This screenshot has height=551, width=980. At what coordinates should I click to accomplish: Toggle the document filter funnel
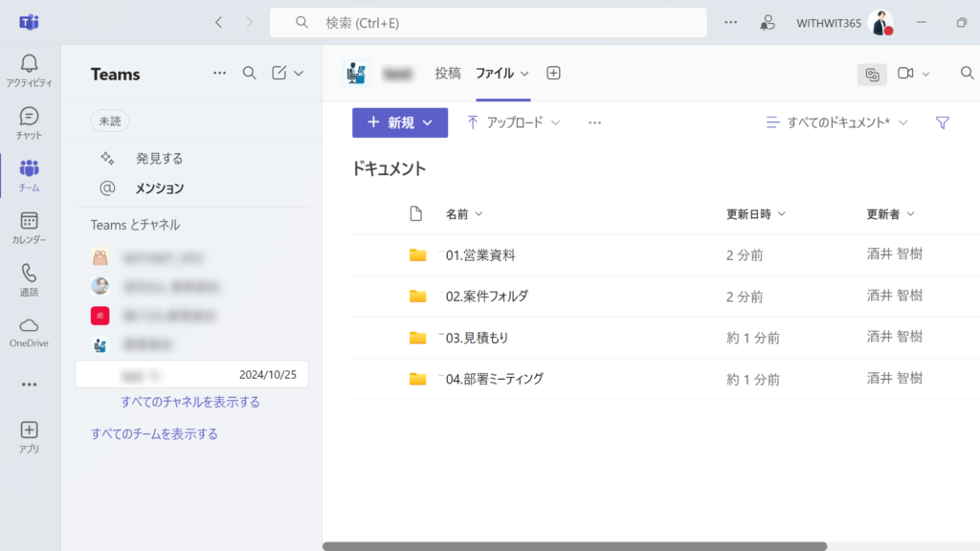(942, 122)
